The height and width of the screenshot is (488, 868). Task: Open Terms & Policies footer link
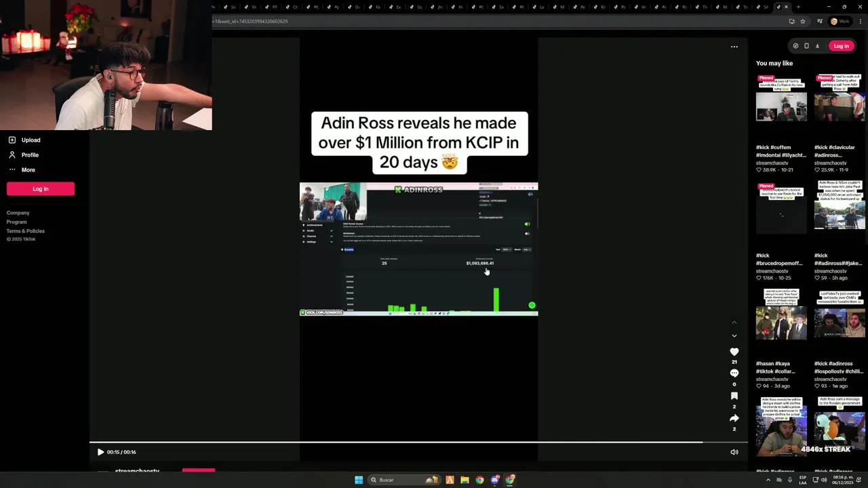click(26, 231)
